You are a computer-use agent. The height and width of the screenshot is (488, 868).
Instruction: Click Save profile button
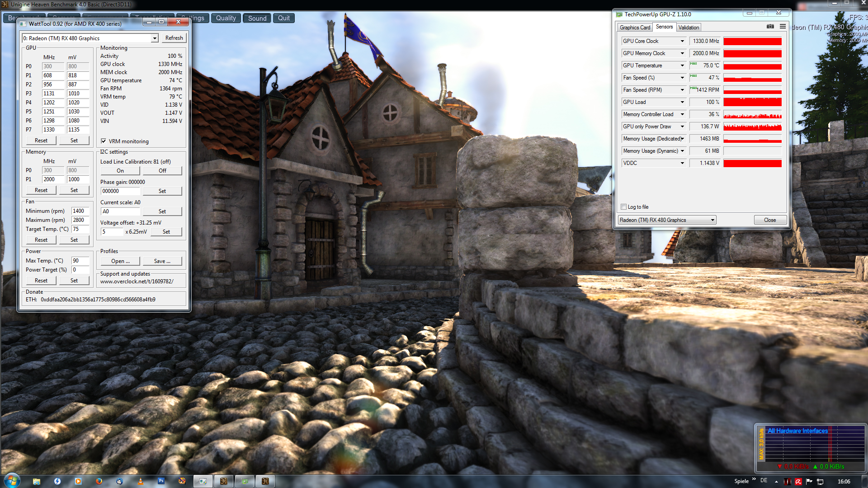(162, 261)
